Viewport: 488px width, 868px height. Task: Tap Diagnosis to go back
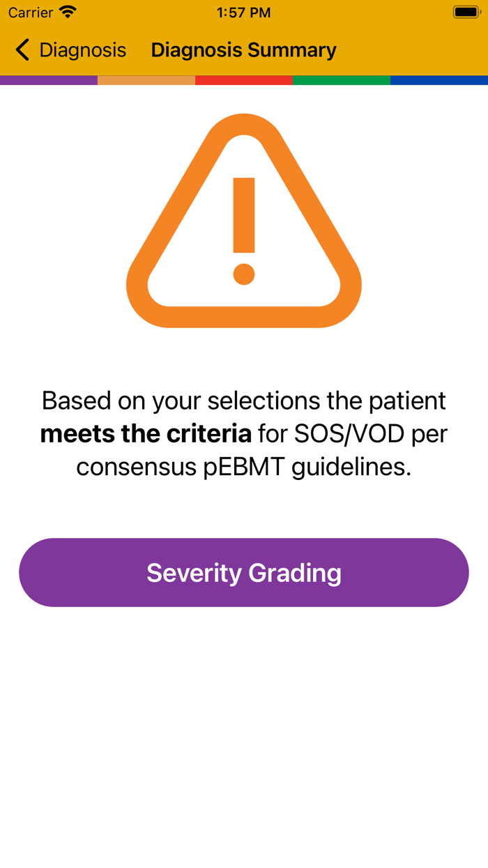[82, 50]
